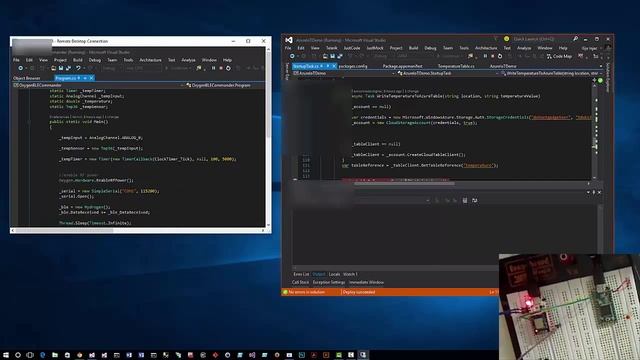Restart debugging in Remote Desktop Visual Studio

pos(228,68)
